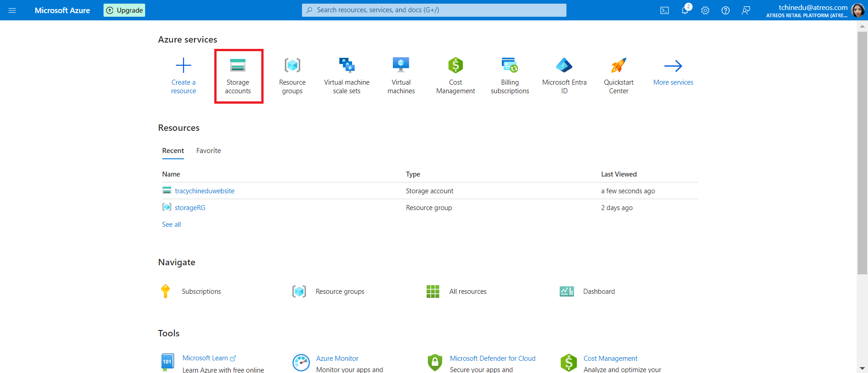Click the Last Viewed column header

click(619, 174)
